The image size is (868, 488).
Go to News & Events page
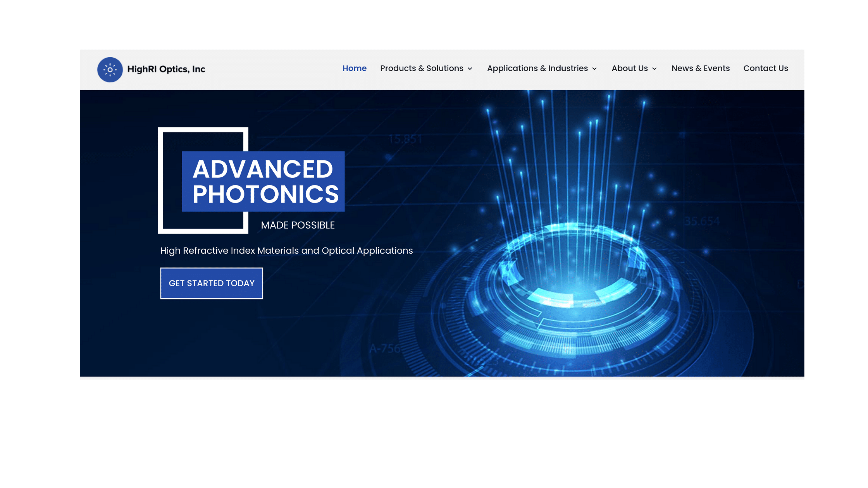pyautogui.click(x=700, y=69)
